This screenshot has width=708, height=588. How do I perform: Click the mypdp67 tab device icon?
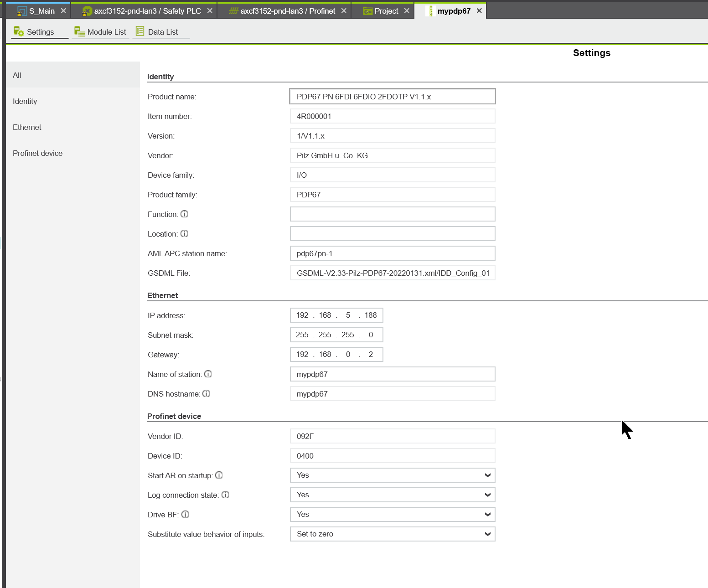431,11
